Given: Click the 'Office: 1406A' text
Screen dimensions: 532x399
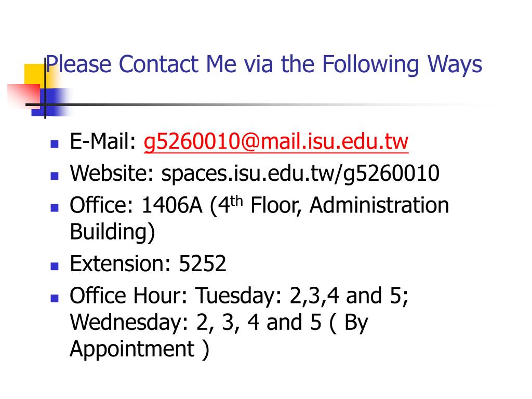Looking at the screenshot, I should 136,205.
